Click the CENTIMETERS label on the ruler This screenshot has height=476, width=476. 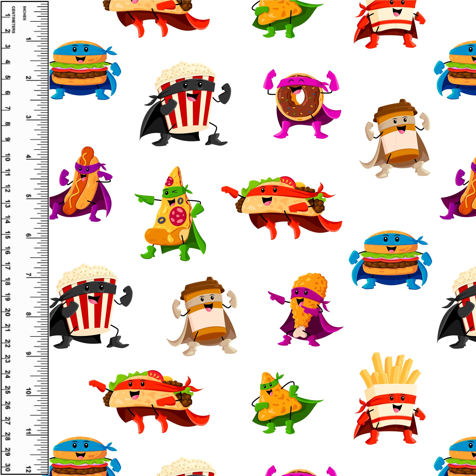pos(13,20)
